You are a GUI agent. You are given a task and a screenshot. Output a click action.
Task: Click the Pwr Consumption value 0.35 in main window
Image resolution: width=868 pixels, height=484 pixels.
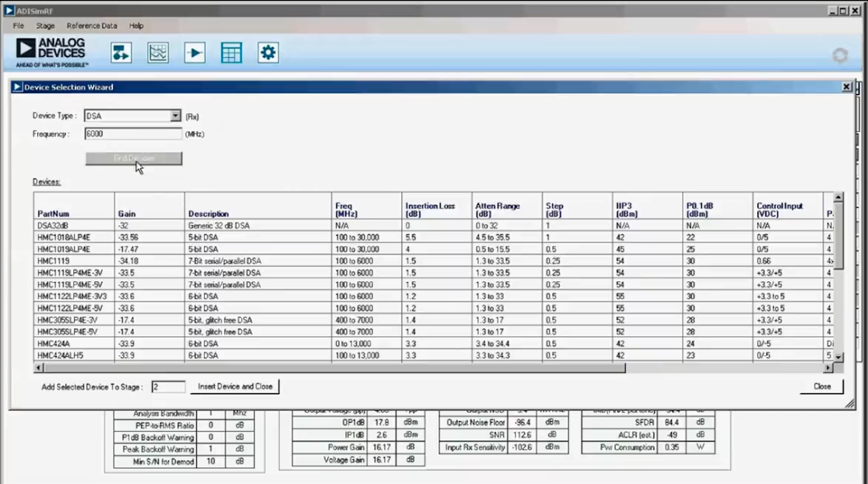[x=672, y=447]
